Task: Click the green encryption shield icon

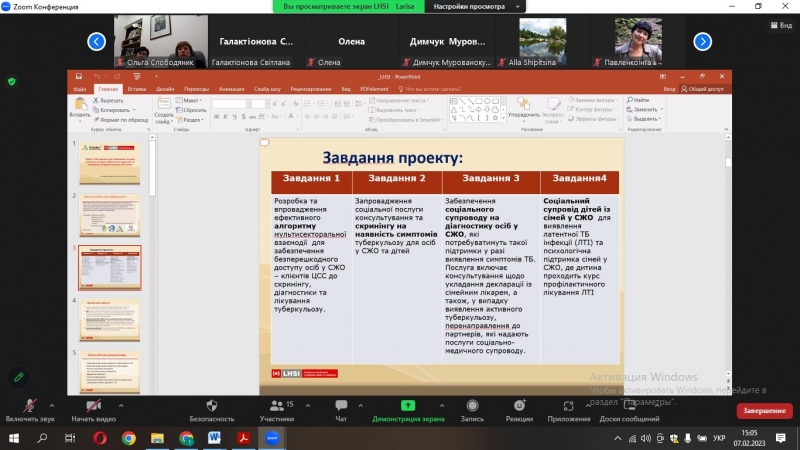Action: tap(12, 82)
